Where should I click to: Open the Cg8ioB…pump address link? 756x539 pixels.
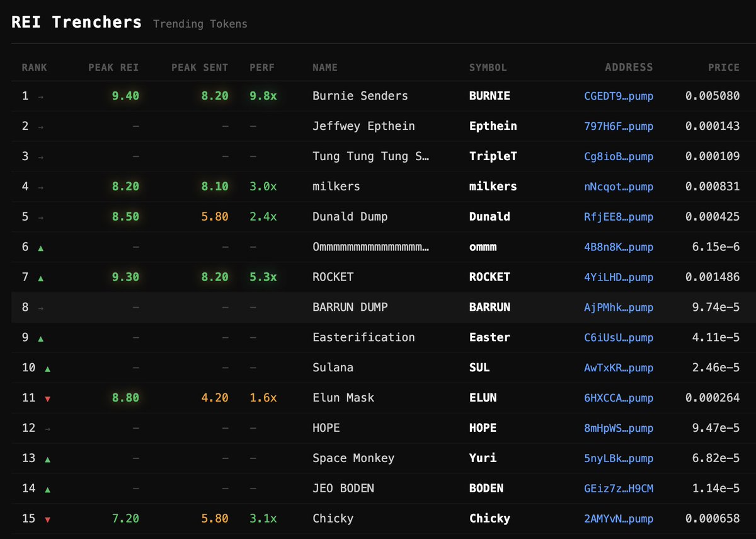coord(619,157)
